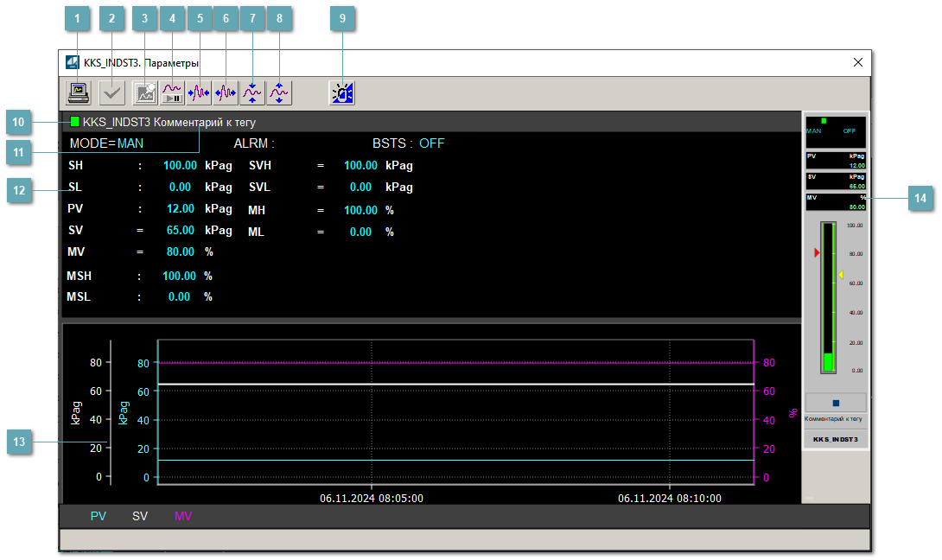Click the checkmark confirm toolbar button
Image resolution: width=942 pixels, height=560 pixels.
click(x=111, y=92)
